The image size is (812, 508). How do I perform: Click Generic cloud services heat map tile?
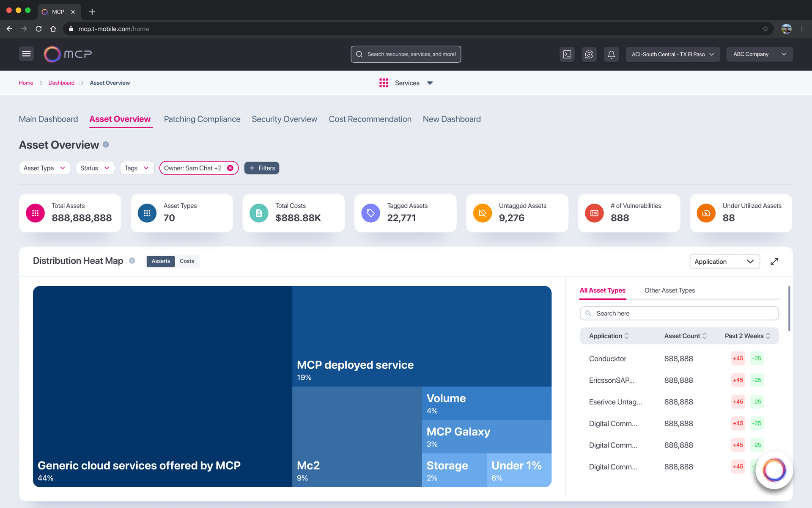[x=162, y=387]
